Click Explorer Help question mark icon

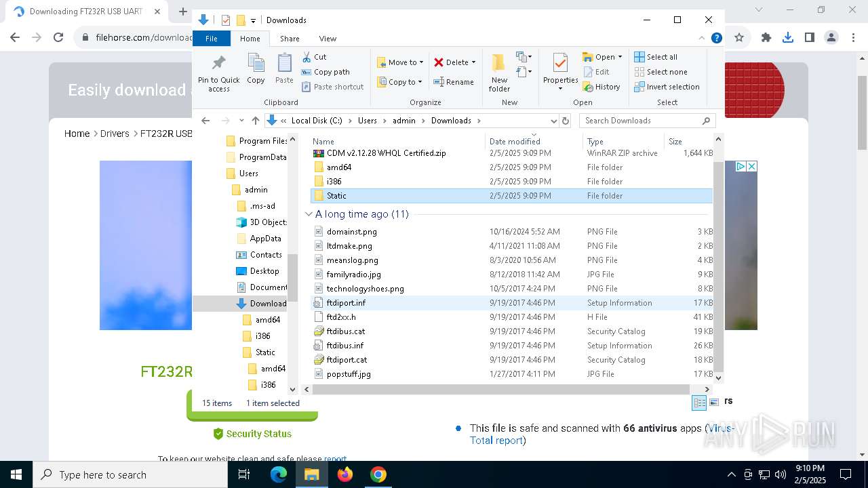click(x=717, y=39)
